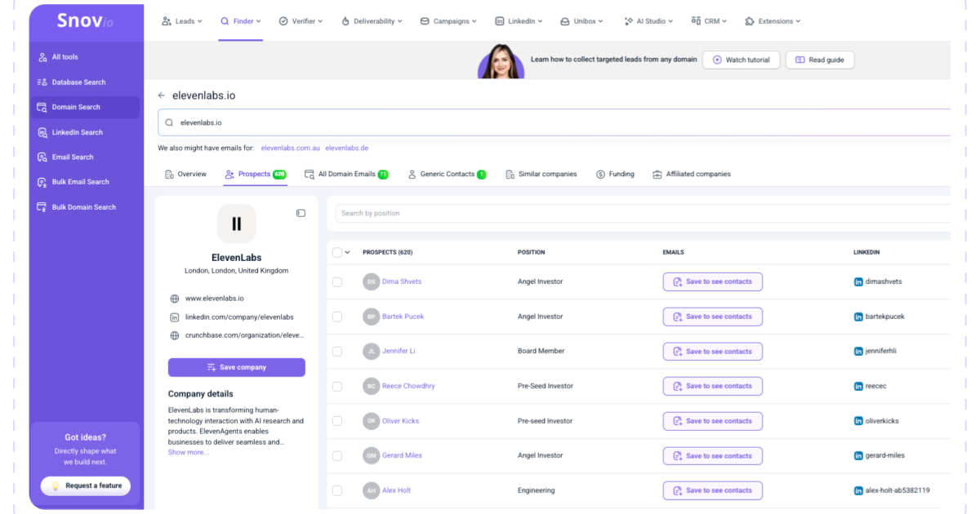Switch to the Affiliated companies tab
This screenshot has width=980, height=514.
coord(692,174)
